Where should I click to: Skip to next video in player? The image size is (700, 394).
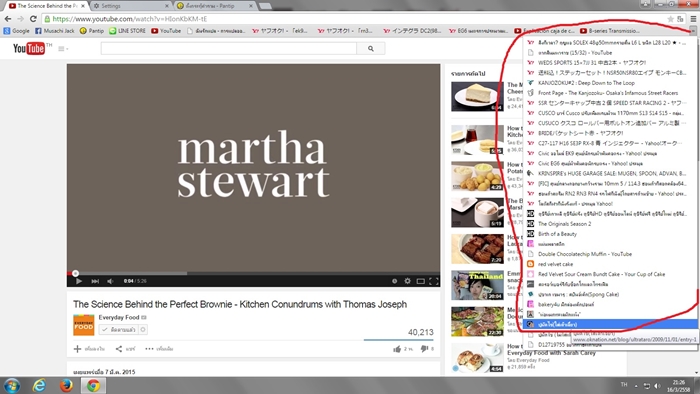pos(95,281)
